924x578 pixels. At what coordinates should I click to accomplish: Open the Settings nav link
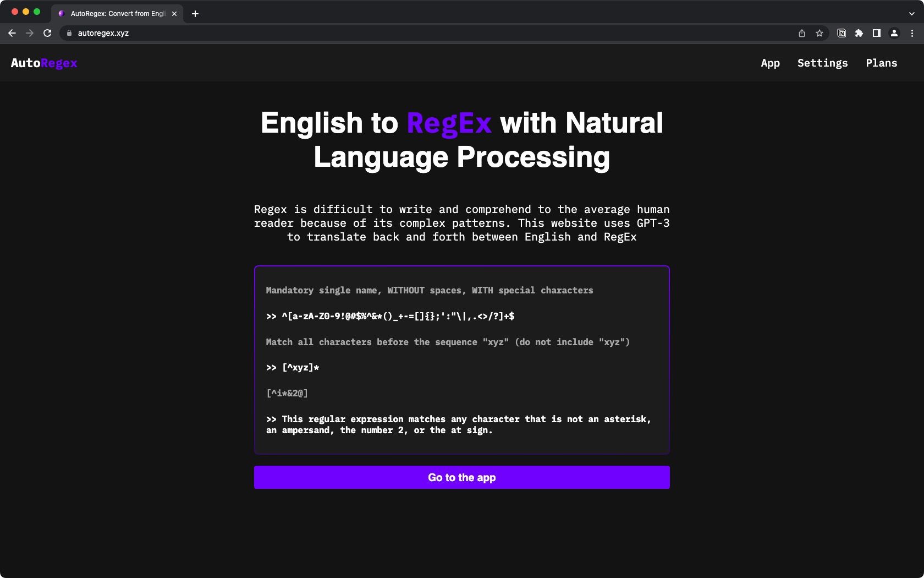point(822,63)
